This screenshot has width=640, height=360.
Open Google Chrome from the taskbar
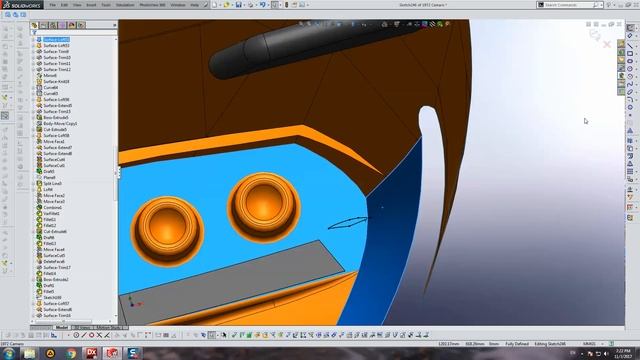[x=71, y=353]
